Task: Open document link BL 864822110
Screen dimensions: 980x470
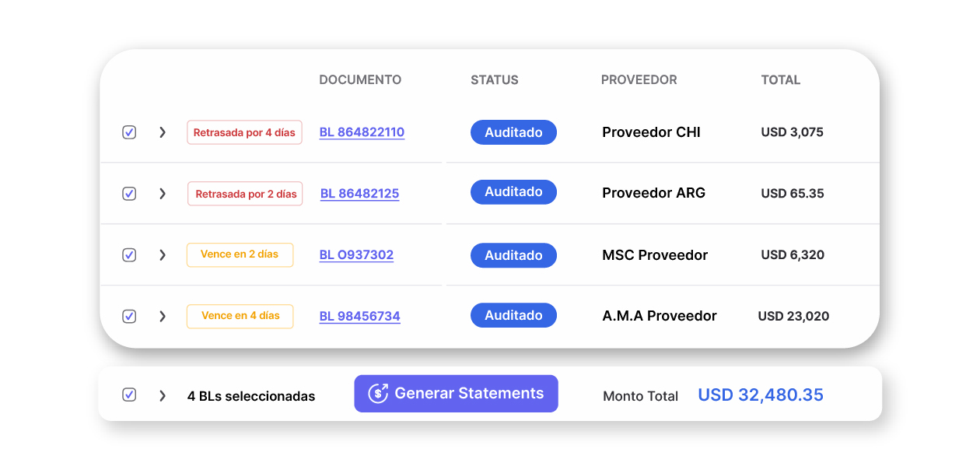Action: point(362,132)
